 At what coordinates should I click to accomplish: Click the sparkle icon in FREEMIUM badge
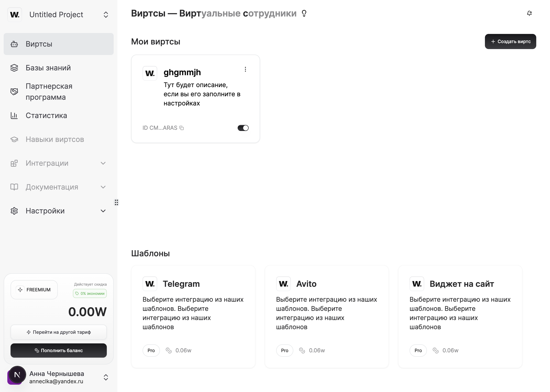point(20,290)
